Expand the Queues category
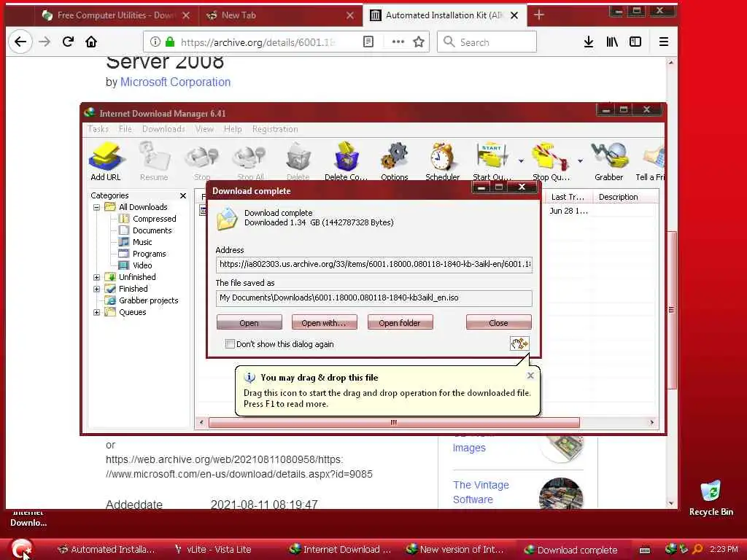This screenshot has height=560, width=747. coord(97,312)
